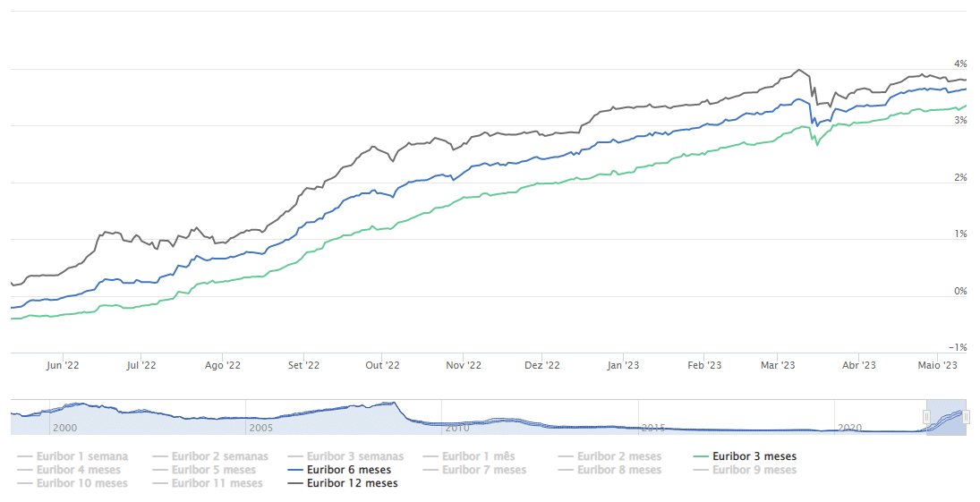Hide the Euribor 6 meses series

(x=348, y=470)
